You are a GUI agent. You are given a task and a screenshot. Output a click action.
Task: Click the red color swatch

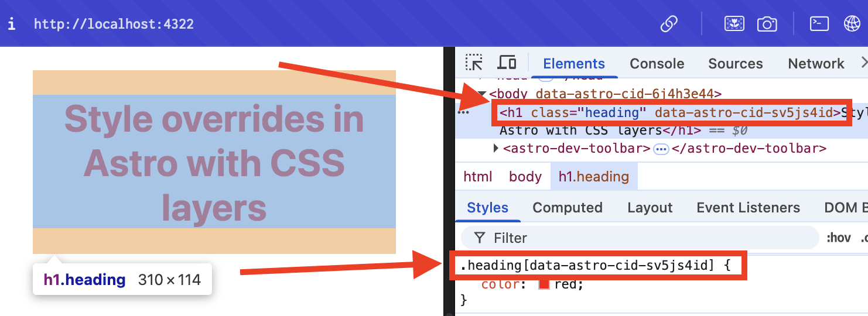544,284
